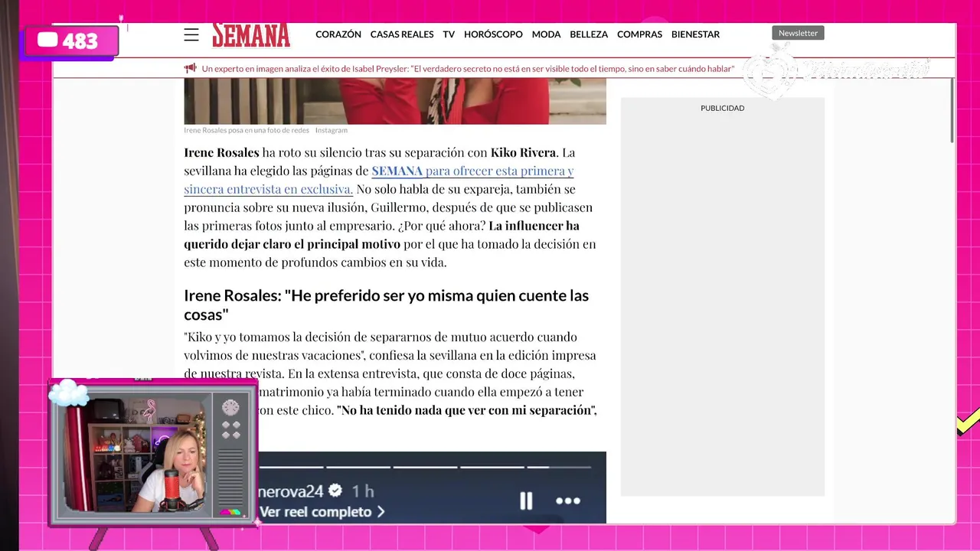The height and width of the screenshot is (551, 980).
Task: Click the page's vertical scrollbar
Action: (952, 109)
